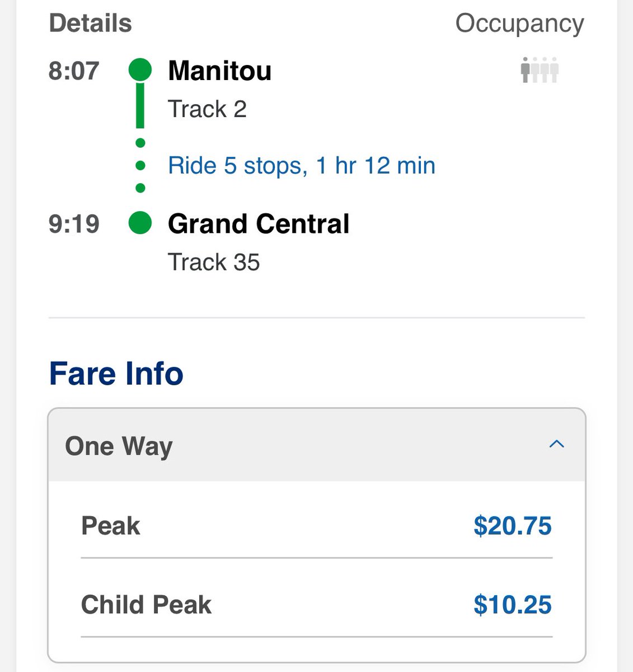Expand the Ride 5 stops details link
633x672 pixels.
[x=302, y=166]
